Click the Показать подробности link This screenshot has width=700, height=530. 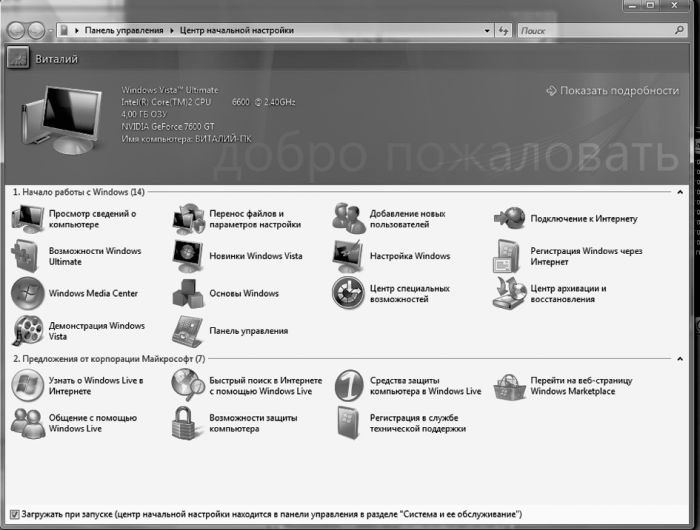612,90
